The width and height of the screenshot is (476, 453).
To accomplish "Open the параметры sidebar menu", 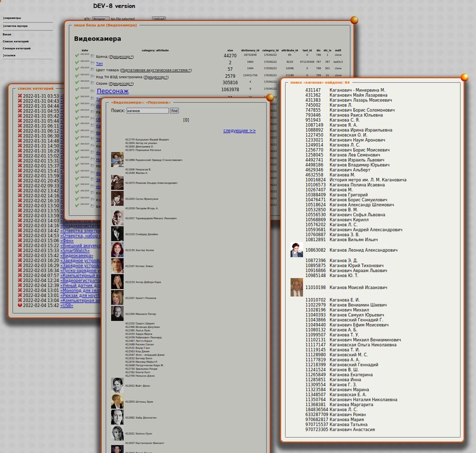I will tap(12, 18).
